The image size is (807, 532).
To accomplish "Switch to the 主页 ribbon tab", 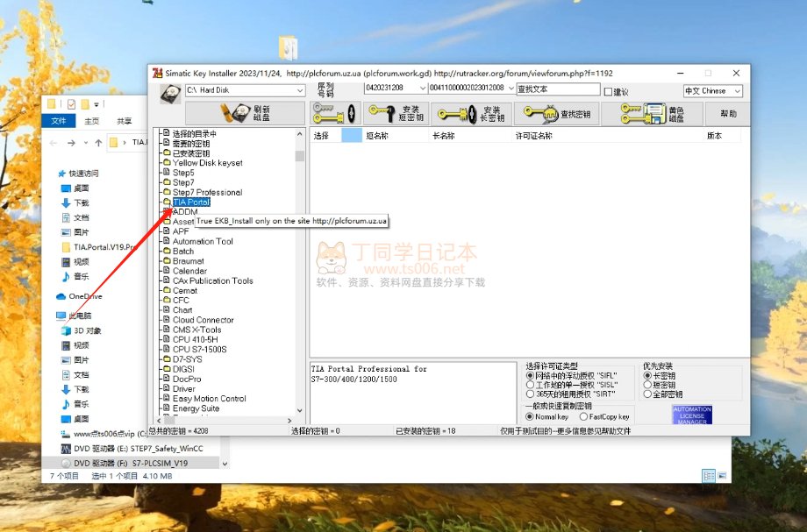I will click(x=91, y=121).
